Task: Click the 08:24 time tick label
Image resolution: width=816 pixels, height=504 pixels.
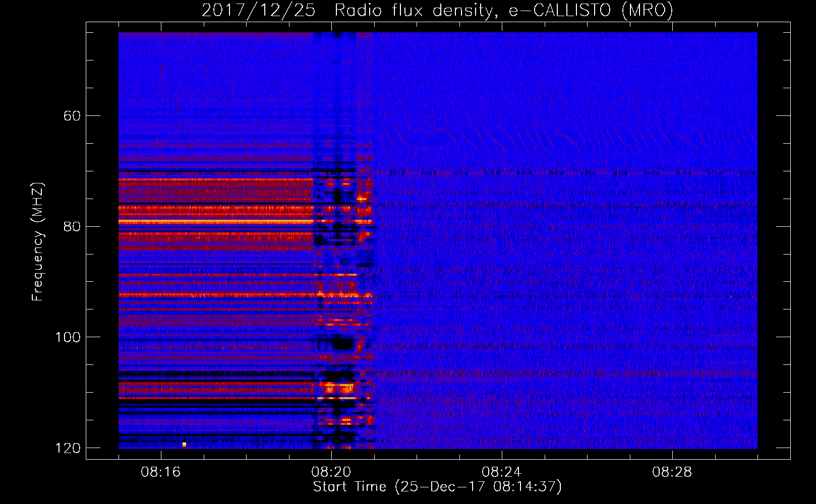Action: [x=502, y=472]
